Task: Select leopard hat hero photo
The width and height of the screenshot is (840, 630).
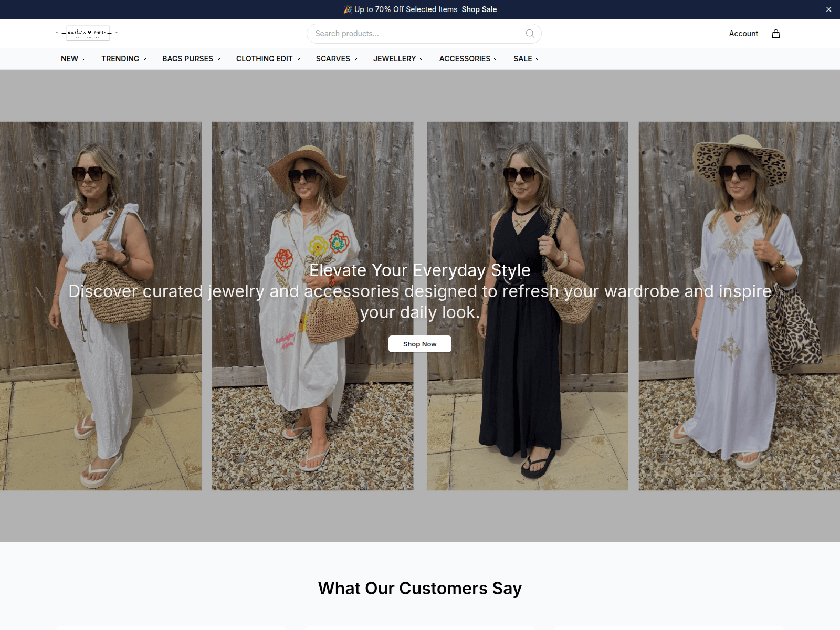Action: [x=739, y=306]
